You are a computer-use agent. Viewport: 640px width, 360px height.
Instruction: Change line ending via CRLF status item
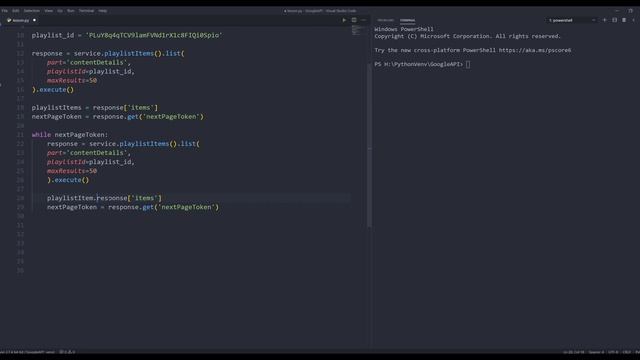[627, 352]
